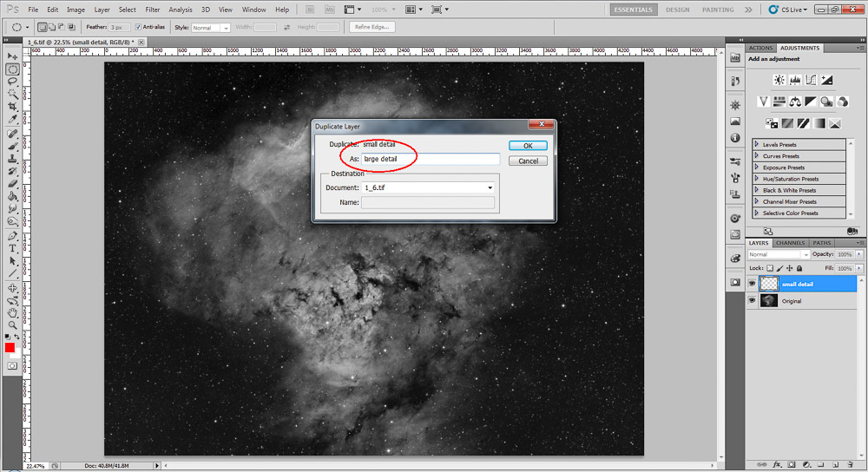Select the Magic Wand tool
This screenshot has height=472, width=868.
(12, 94)
